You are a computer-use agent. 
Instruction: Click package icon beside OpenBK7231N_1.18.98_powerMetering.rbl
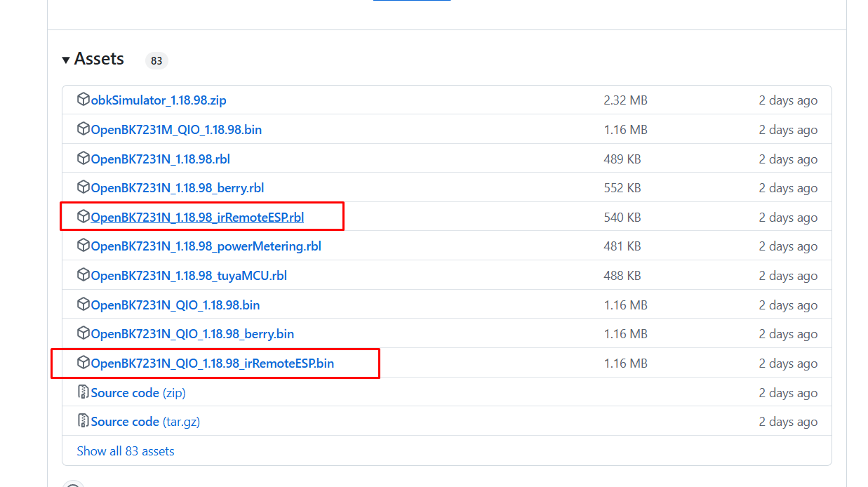point(84,246)
